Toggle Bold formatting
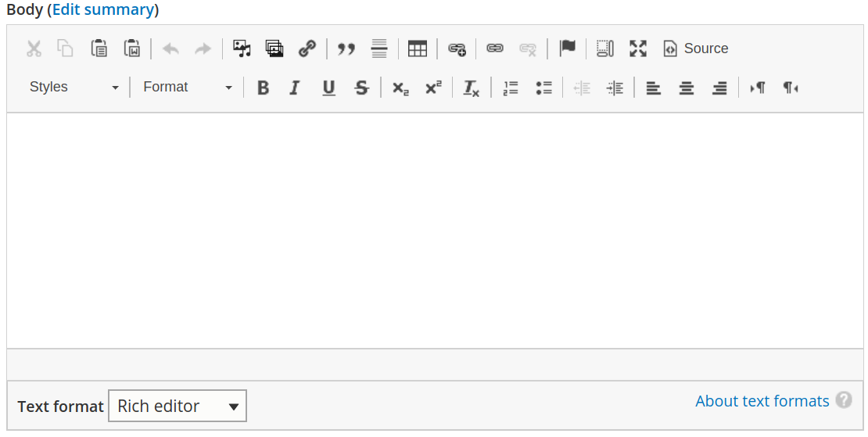 pyautogui.click(x=263, y=88)
